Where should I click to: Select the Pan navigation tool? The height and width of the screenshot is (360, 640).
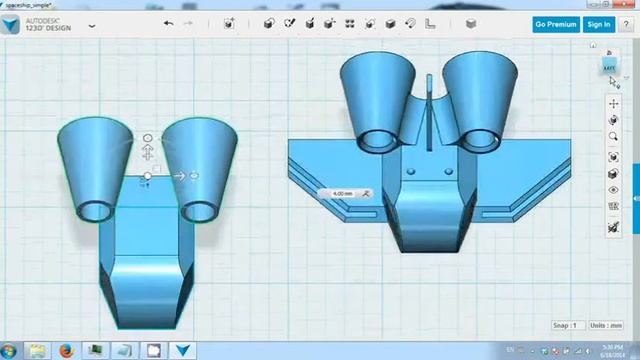[613, 104]
